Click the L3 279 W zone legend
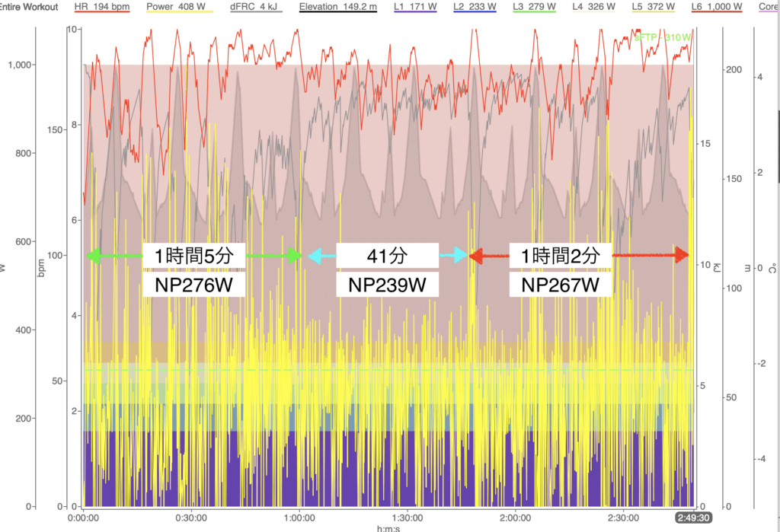The width and height of the screenshot is (780, 532). (x=533, y=8)
